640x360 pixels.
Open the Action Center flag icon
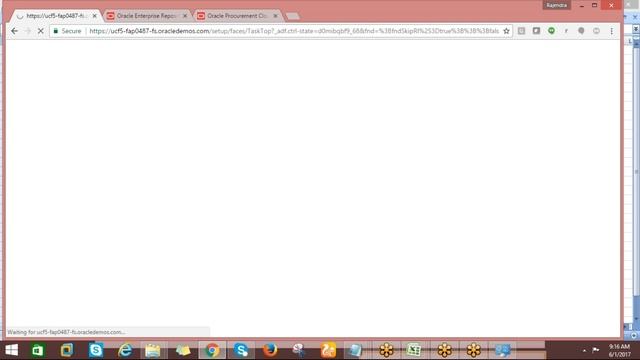596,350
